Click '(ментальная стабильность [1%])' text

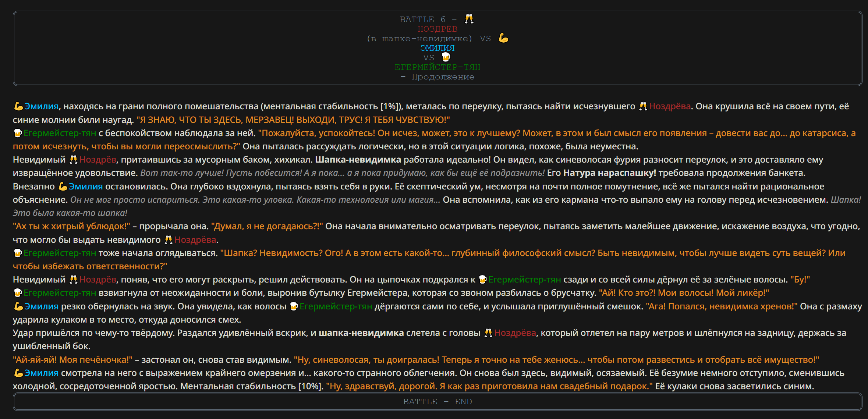pyautogui.click(x=332, y=106)
